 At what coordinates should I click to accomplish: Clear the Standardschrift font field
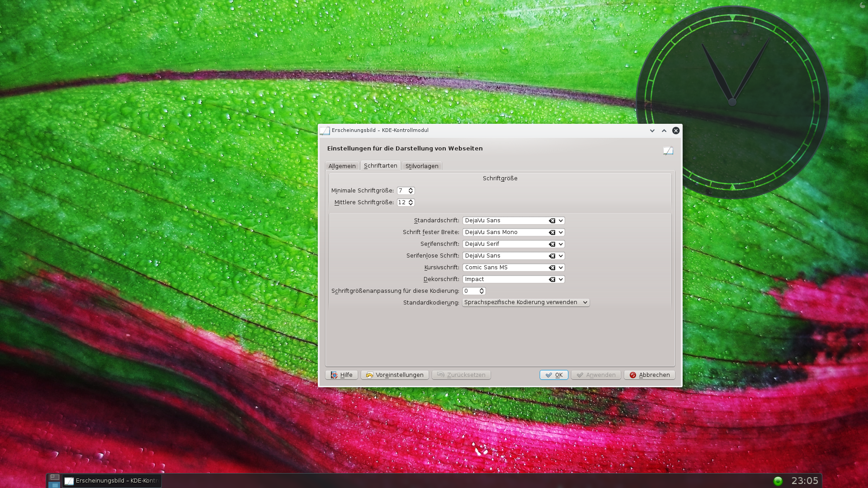[x=552, y=221]
